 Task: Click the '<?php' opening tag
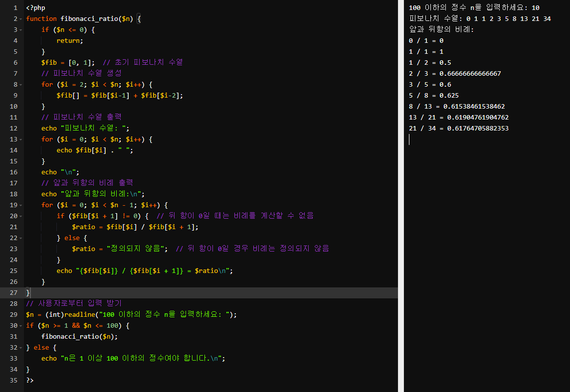[35, 7]
